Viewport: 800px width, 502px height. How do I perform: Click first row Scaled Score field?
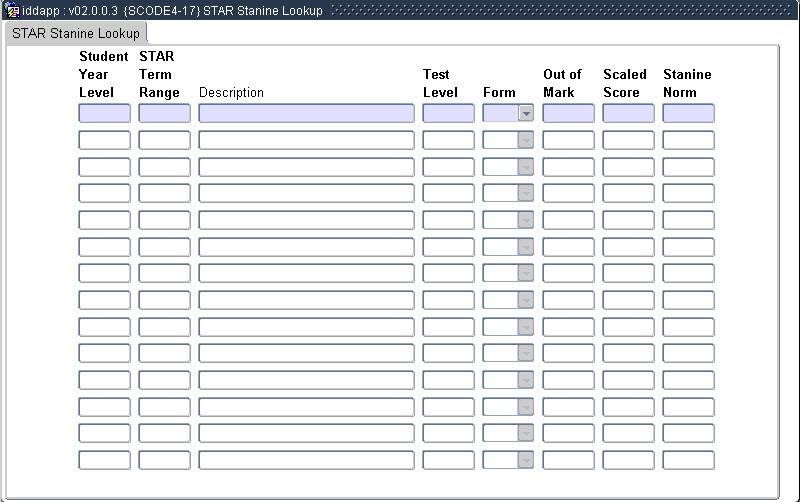[628, 113]
